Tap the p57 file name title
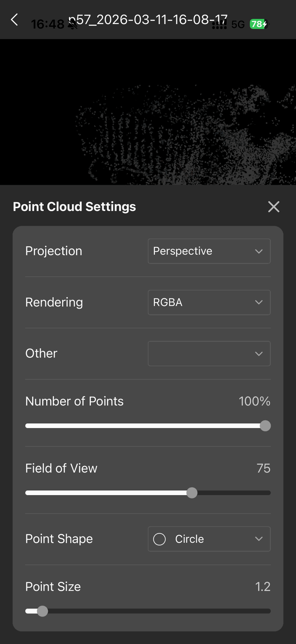This screenshot has height=644, width=296. pos(148,19)
